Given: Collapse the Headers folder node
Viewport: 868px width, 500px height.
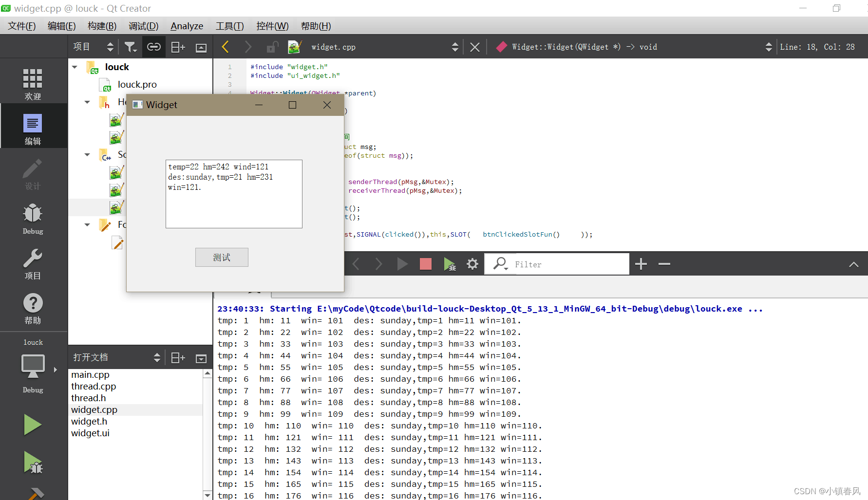Looking at the screenshot, I should point(87,102).
